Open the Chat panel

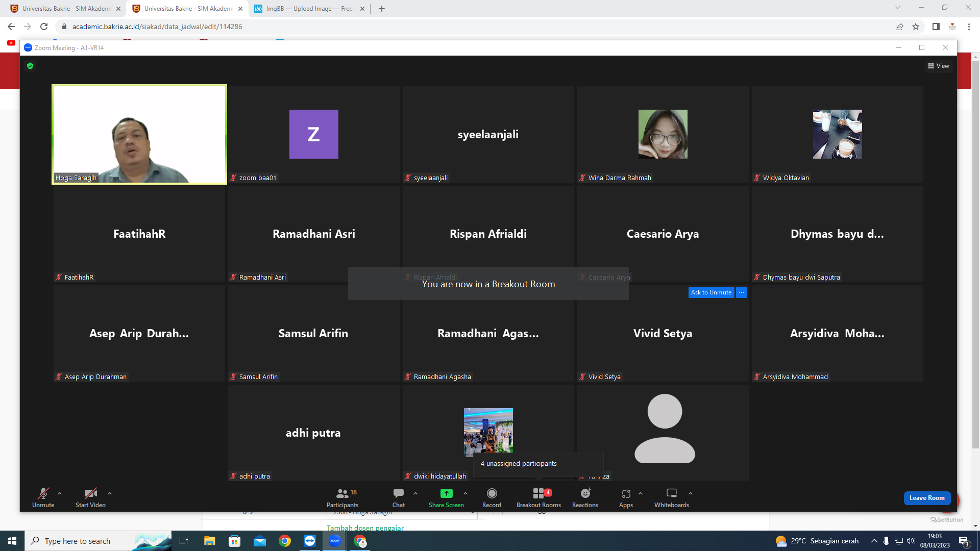pyautogui.click(x=399, y=497)
